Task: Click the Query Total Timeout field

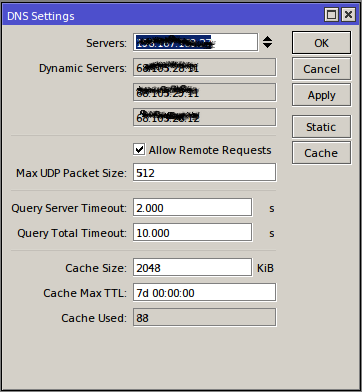Action: (x=193, y=232)
